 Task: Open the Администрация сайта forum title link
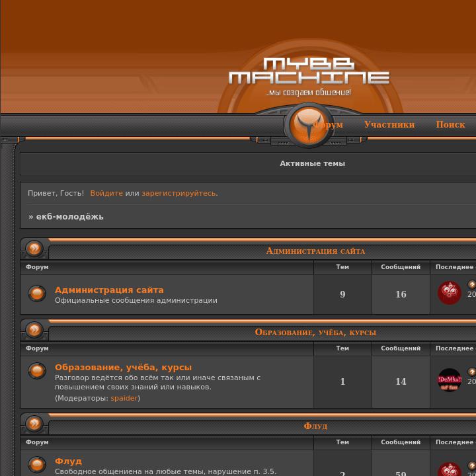pyautogui.click(x=109, y=290)
